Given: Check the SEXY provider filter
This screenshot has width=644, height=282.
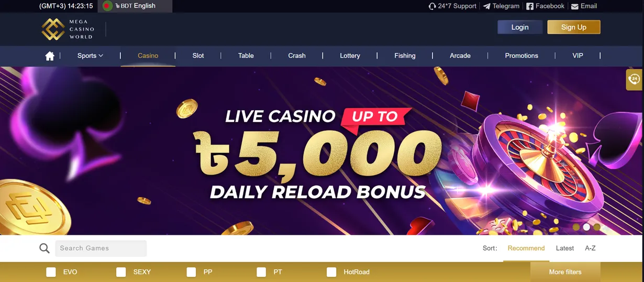Looking at the screenshot, I should pos(121,272).
